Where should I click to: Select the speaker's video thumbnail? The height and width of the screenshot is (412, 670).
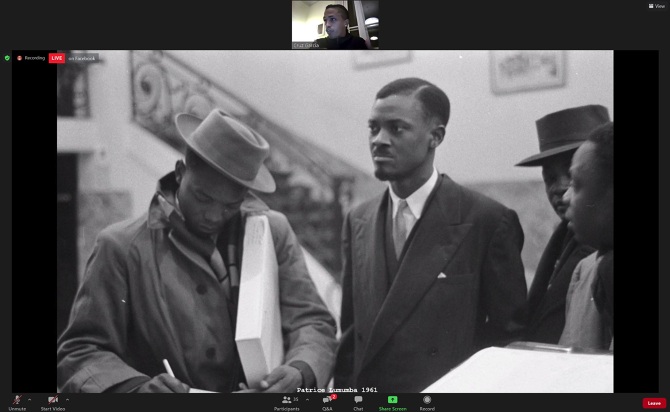coord(335,22)
